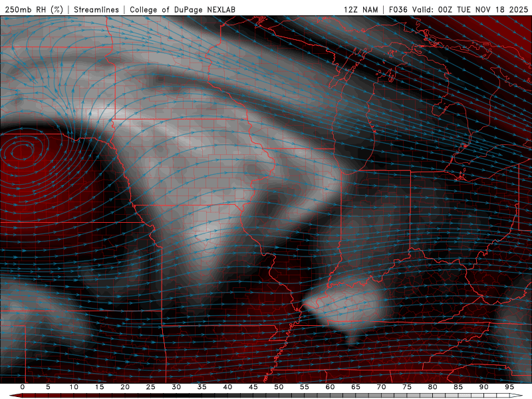Click the '70' colorbar scale label

pos(381,387)
